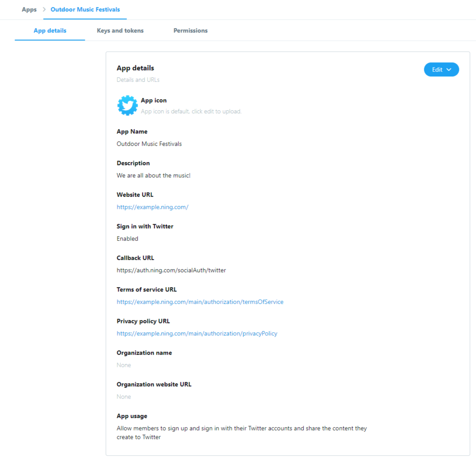476x464 pixels.
Task: Click the Organization website URL None value
Action: (x=124, y=396)
